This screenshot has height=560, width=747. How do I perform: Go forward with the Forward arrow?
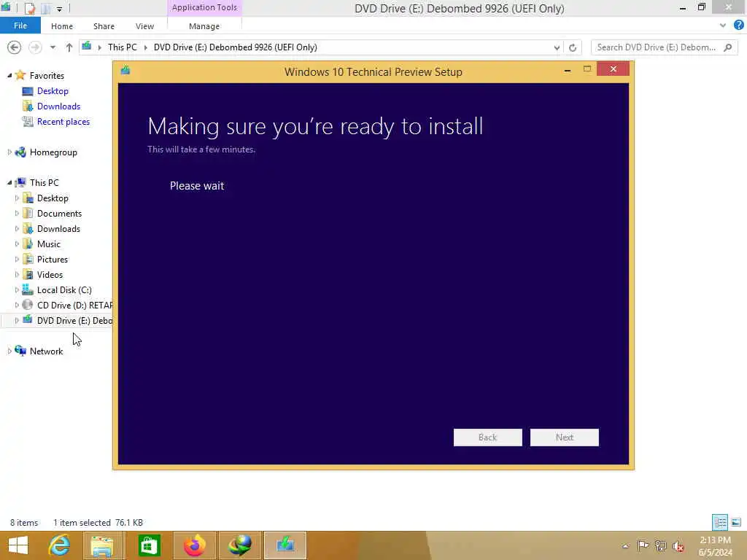pos(35,47)
